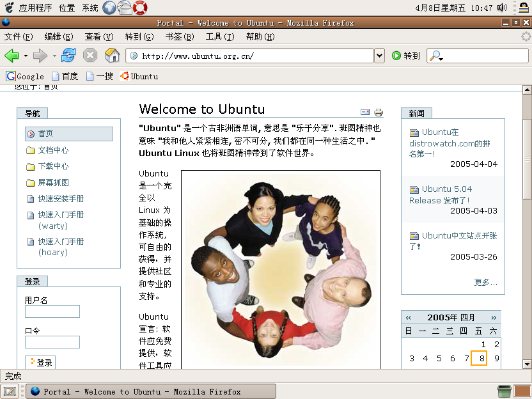Open the 工具(T) menu
The width and height of the screenshot is (532, 399).
(x=220, y=36)
